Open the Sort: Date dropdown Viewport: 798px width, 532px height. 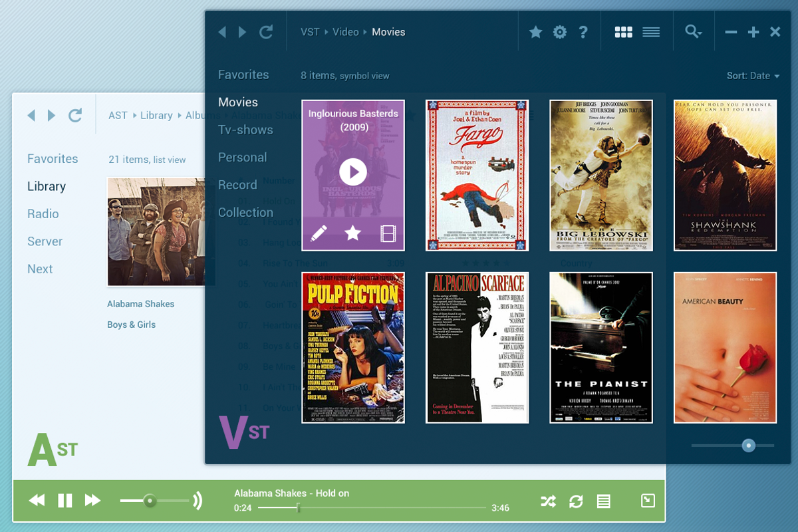(x=753, y=76)
